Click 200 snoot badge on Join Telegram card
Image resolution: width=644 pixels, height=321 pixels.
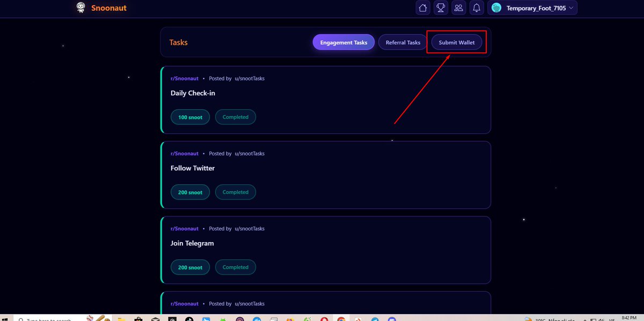[x=190, y=267]
